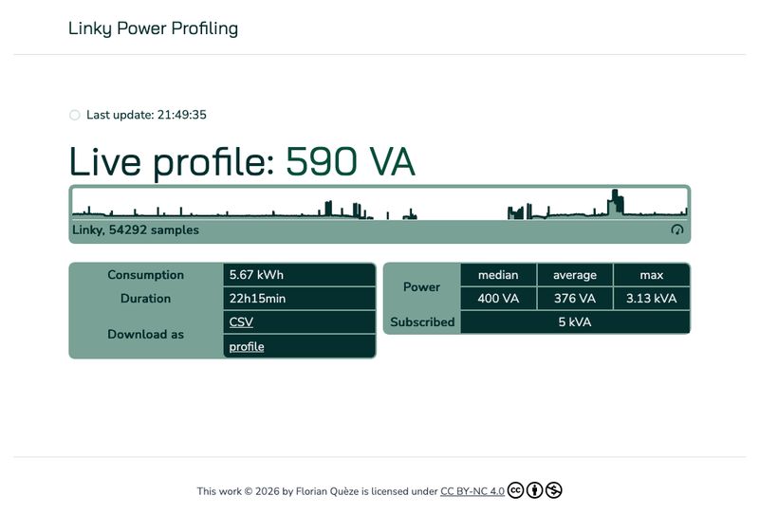Click the NonCommercial crossed-dollar icon
The image size is (759, 532).
click(554, 490)
